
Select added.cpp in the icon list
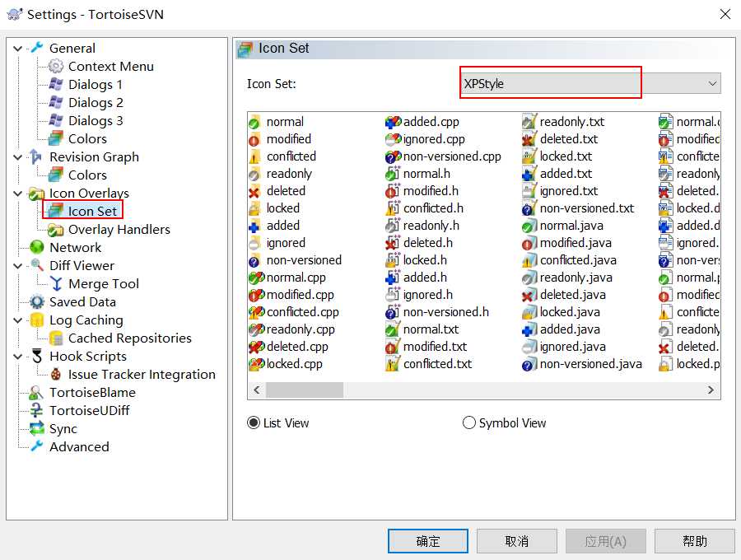[x=431, y=121]
